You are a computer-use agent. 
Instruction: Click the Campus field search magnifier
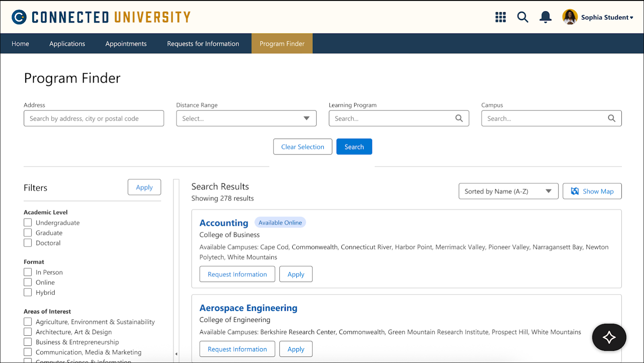click(612, 118)
